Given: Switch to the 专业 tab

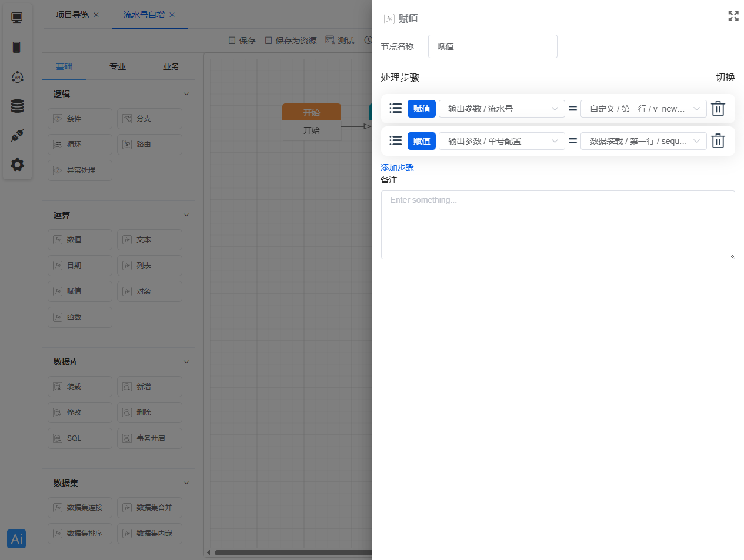Looking at the screenshot, I should click(118, 66).
